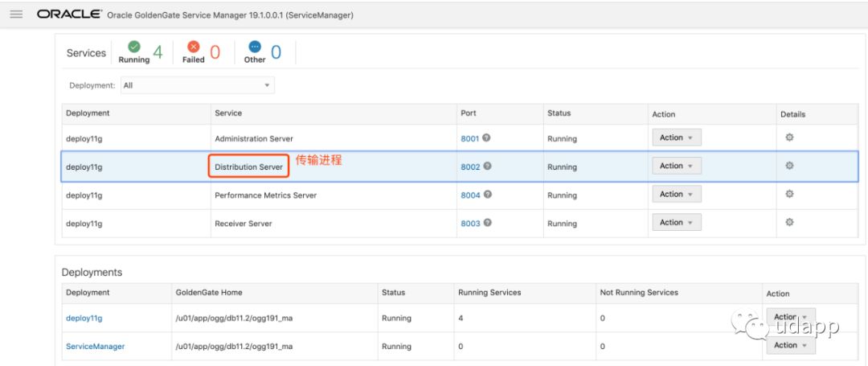
Task: Open details gear for Performance Metrics Server
Action: pyautogui.click(x=789, y=194)
